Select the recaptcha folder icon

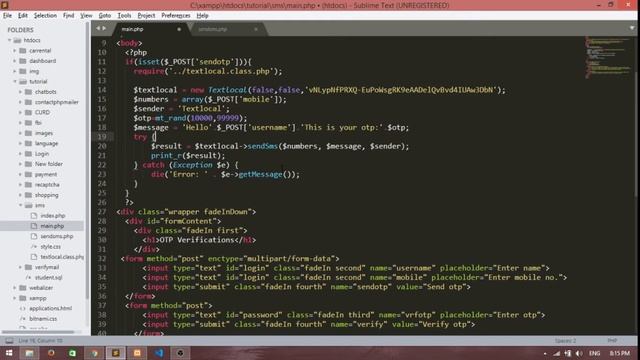28,184
